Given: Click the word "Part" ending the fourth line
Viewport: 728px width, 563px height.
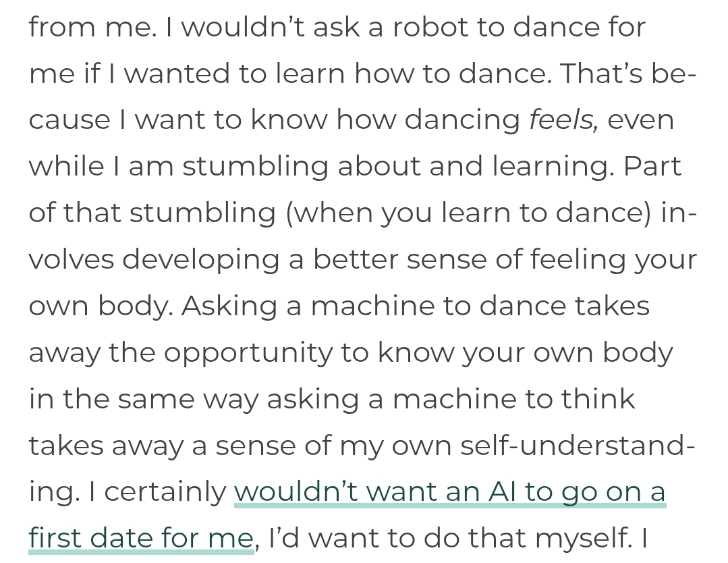Looking at the screenshot, I should tap(652, 166).
